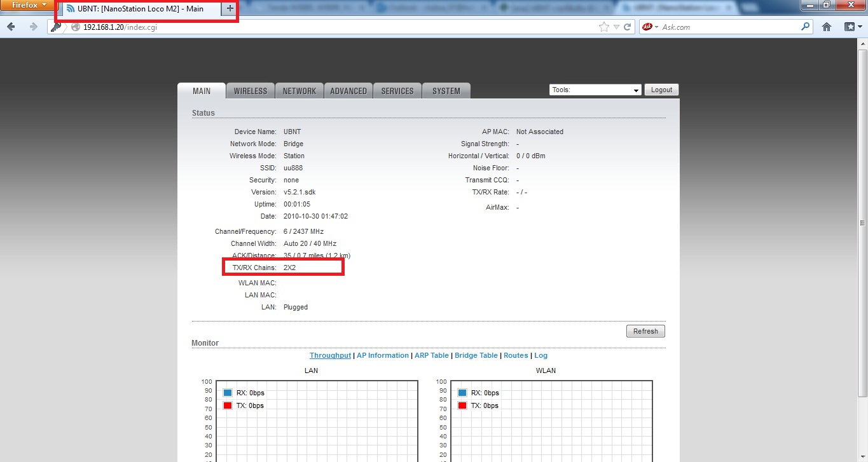Click the blue RX swatch in WLAN chart
868x462 pixels.
[x=462, y=393]
